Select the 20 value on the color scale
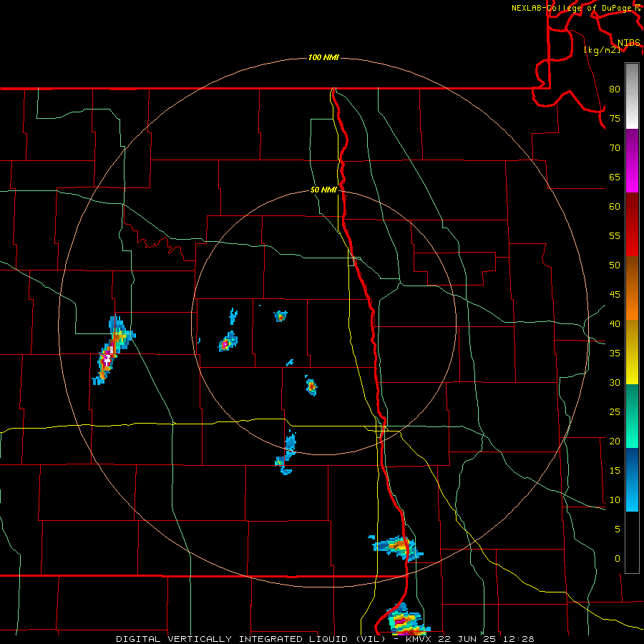This screenshot has width=644, height=644. [615, 441]
